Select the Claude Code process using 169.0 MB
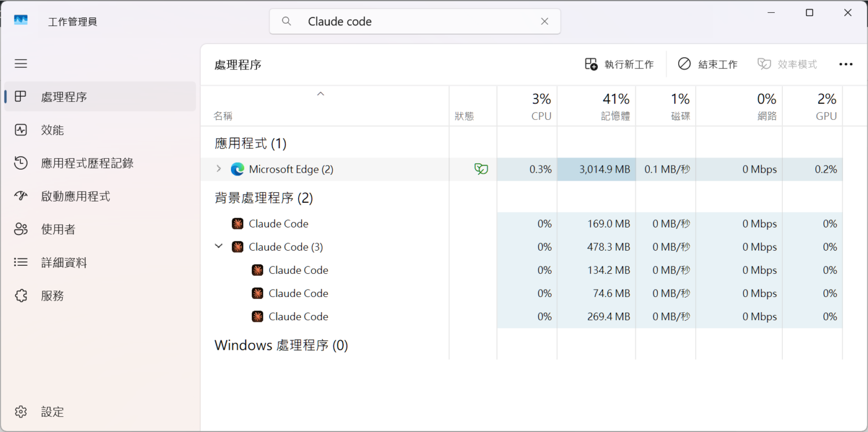Image resolution: width=868 pixels, height=432 pixels. point(521,224)
